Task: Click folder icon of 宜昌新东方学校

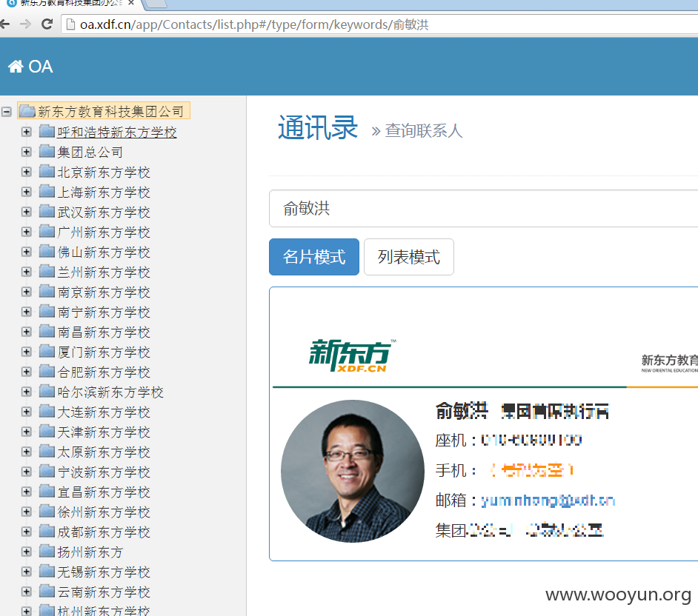Action: point(47,491)
